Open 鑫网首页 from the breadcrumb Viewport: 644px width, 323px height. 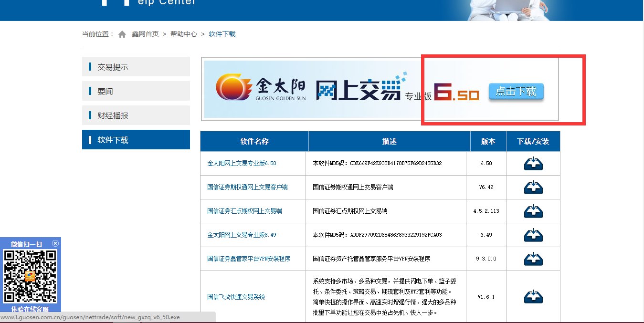145,34
